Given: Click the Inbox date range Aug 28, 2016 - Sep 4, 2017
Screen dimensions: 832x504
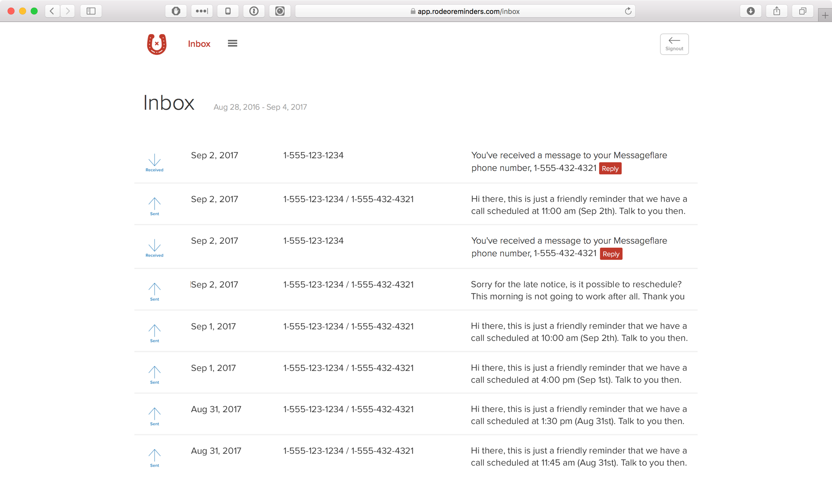Looking at the screenshot, I should pos(260,107).
